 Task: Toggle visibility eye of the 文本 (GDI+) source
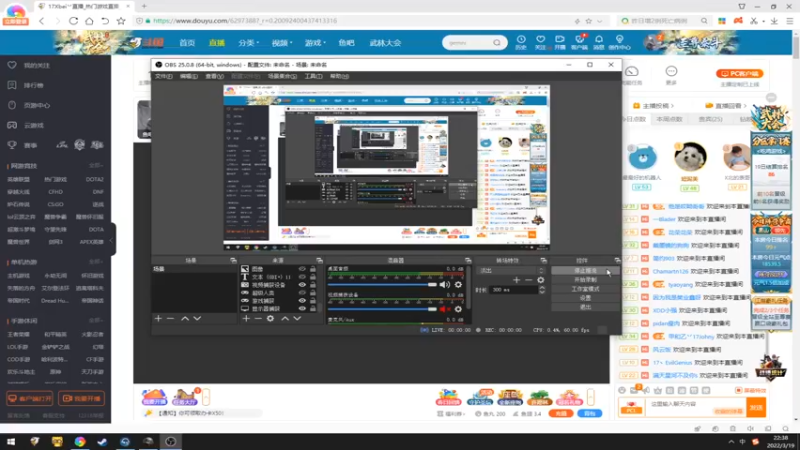coord(302,277)
